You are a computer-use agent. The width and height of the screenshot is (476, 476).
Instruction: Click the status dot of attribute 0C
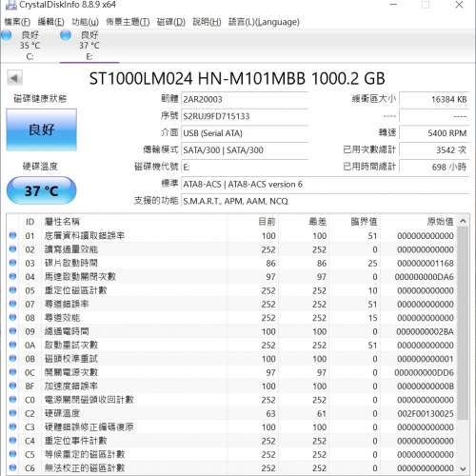(x=12, y=372)
